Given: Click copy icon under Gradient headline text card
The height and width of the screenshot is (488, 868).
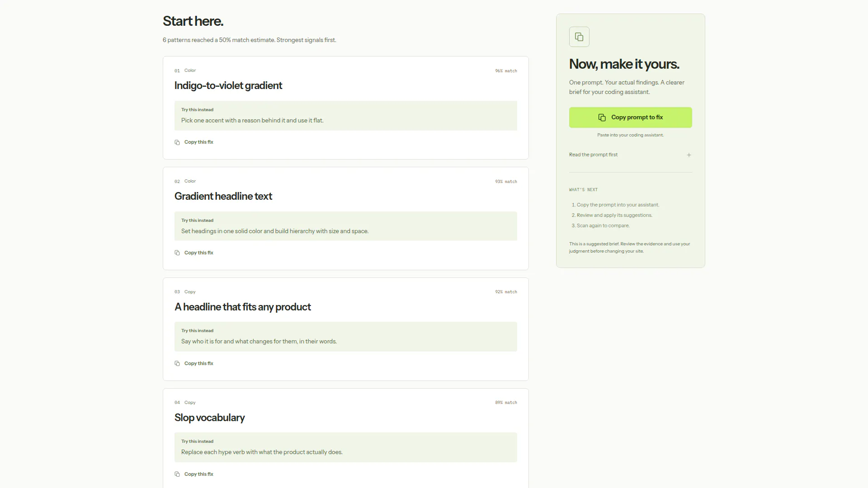Looking at the screenshot, I should point(177,253).
